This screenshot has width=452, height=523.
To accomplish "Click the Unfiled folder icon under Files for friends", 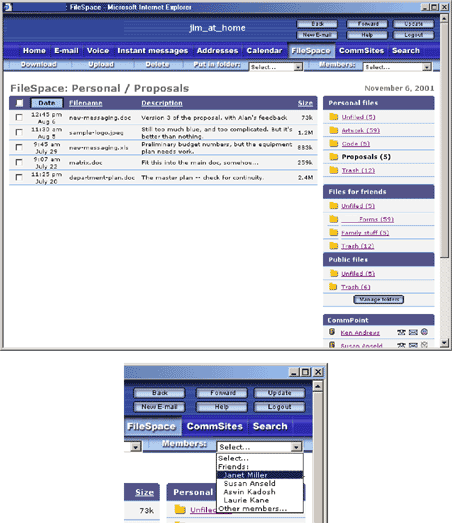I will [334, 206].
